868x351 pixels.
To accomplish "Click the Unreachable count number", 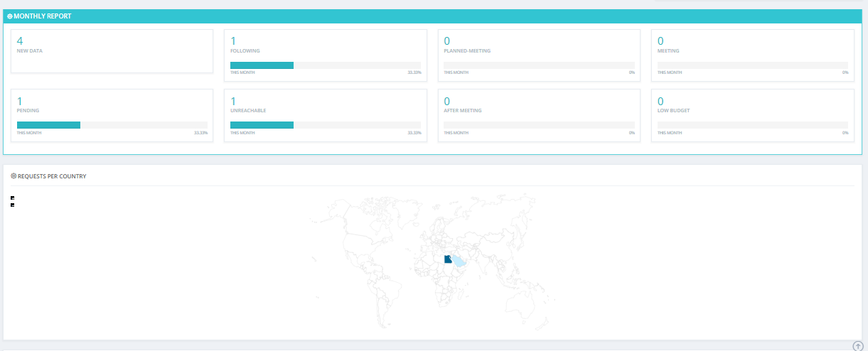I will (233, 101).
